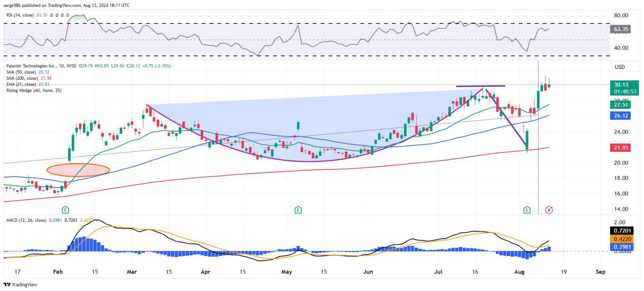Click the 0.2981 histogram value tag

pos(622,247)
